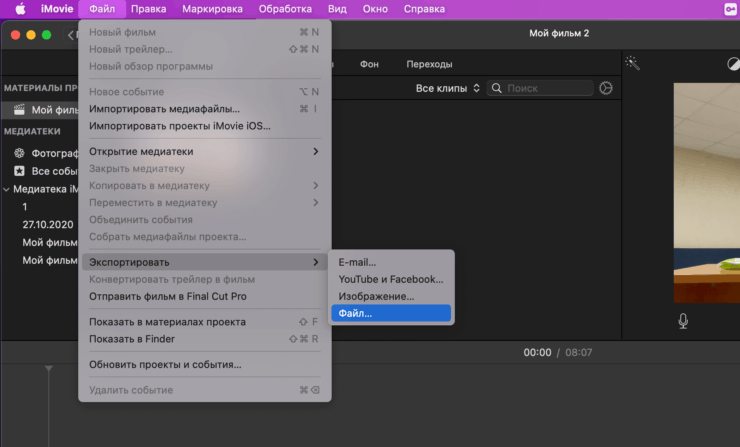
Task: Select YouTube и Facebook… export option
Action: [391, 280]
